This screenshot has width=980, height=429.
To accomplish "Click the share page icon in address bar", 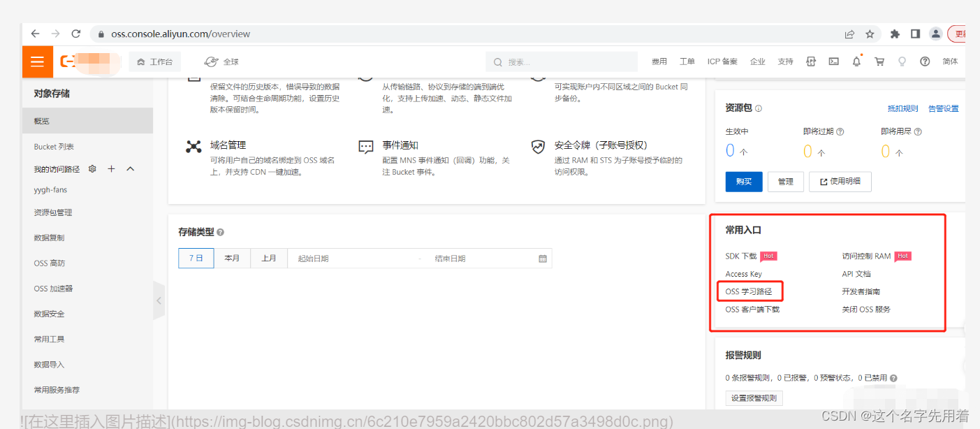I will coord(849,34).
